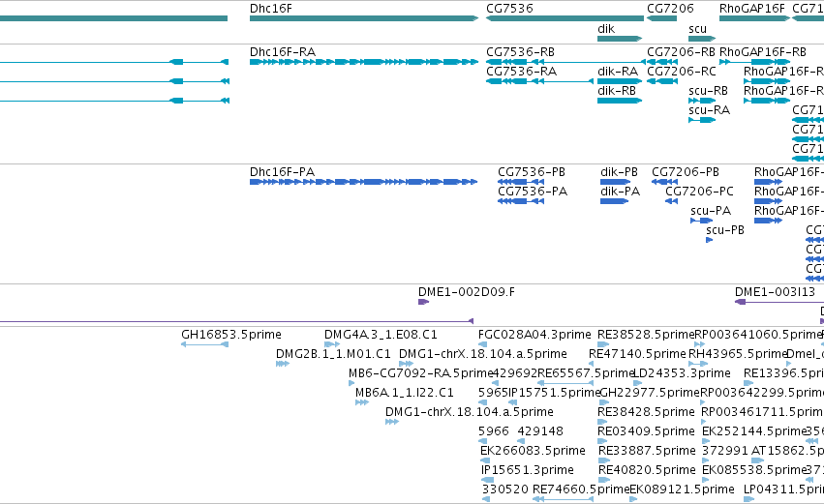Click the RhoGAP16F-RB transcript label

pos(763,52)
